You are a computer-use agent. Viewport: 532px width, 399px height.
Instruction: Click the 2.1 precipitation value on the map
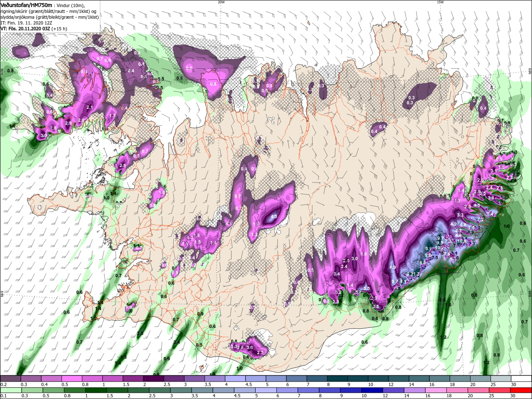click(89, 107)
